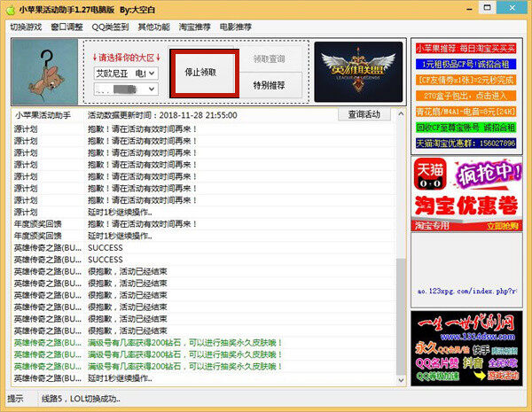This screenshot has height=412, width=532.
Task: Open the blurred account dropdown below the server list
Action: pyautogui.click(x=126, y=89)
